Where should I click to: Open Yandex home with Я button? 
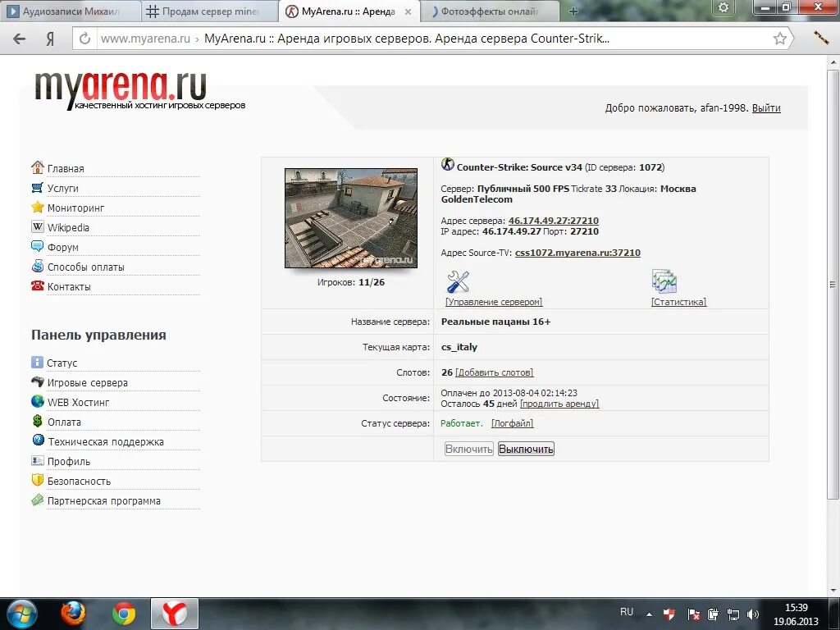coord(50,39)
